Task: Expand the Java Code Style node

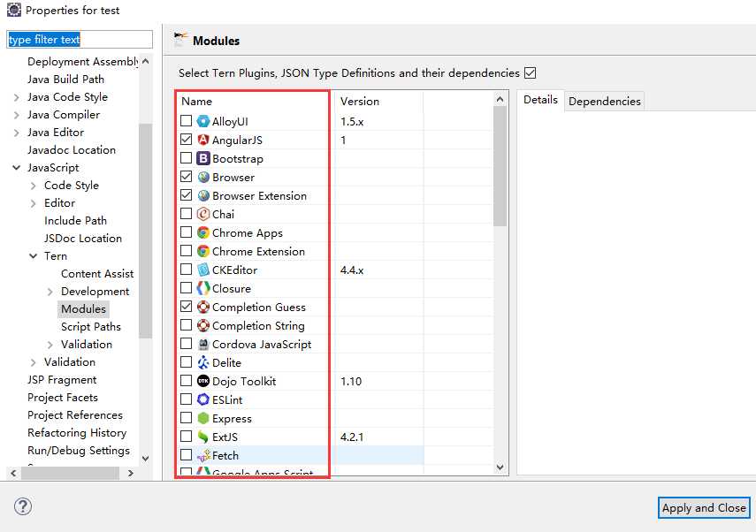Action: (x=17, y=97)
